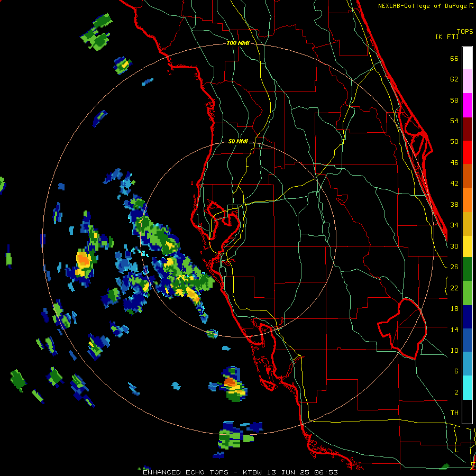Click the TH threshold label in legend

point(454,413)
